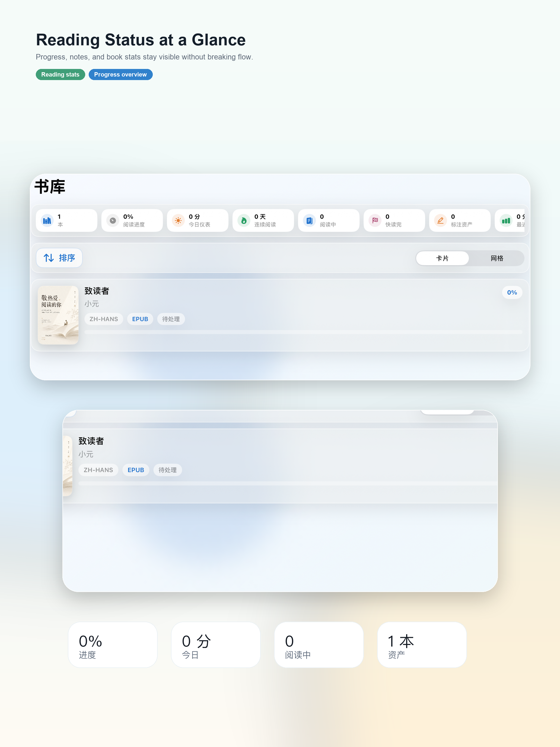The height and width of the screenshot is (747, 560).
Task: Click the author name 小元 in the library card
Action: point(92,304)
